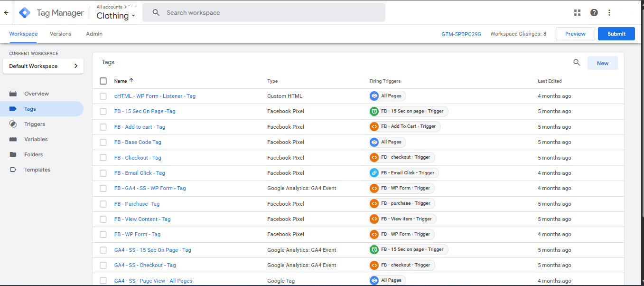
Task: Click timer icon of FB 15 Sec Tag trigger
Action: coord(374,111)
